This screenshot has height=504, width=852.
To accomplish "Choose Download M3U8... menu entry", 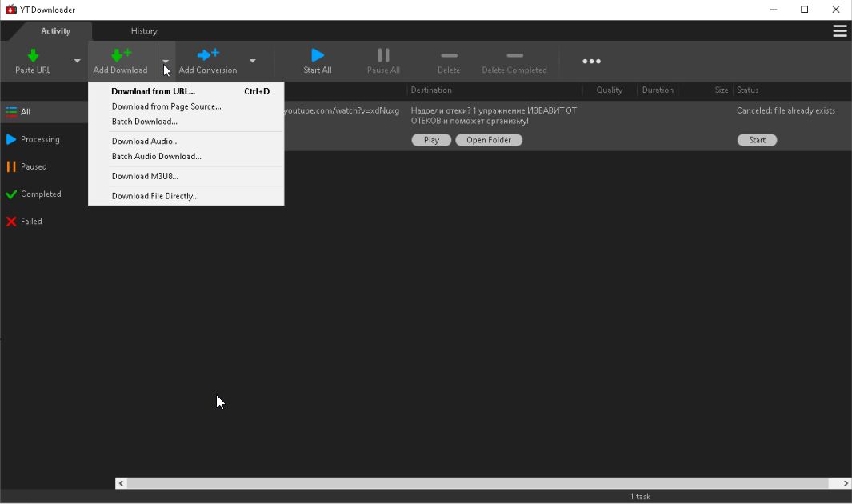I will coord(186,176).
